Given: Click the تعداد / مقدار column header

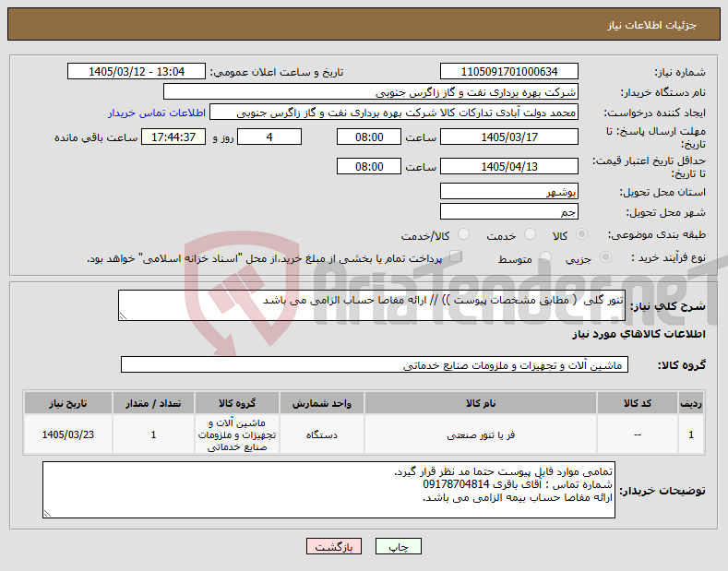Looking at the screenshot, I should 153,403.
